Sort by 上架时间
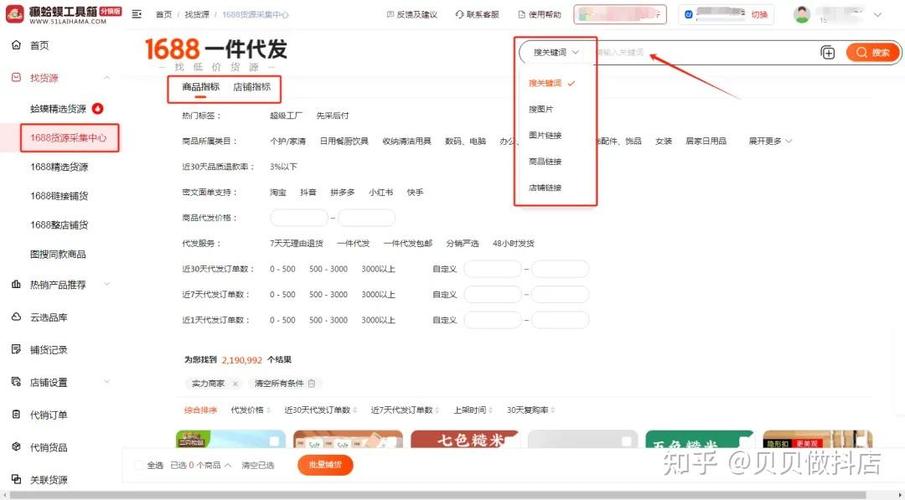This screenshot has width=905, height=500. pyautogui.click(x=473, y=410)
